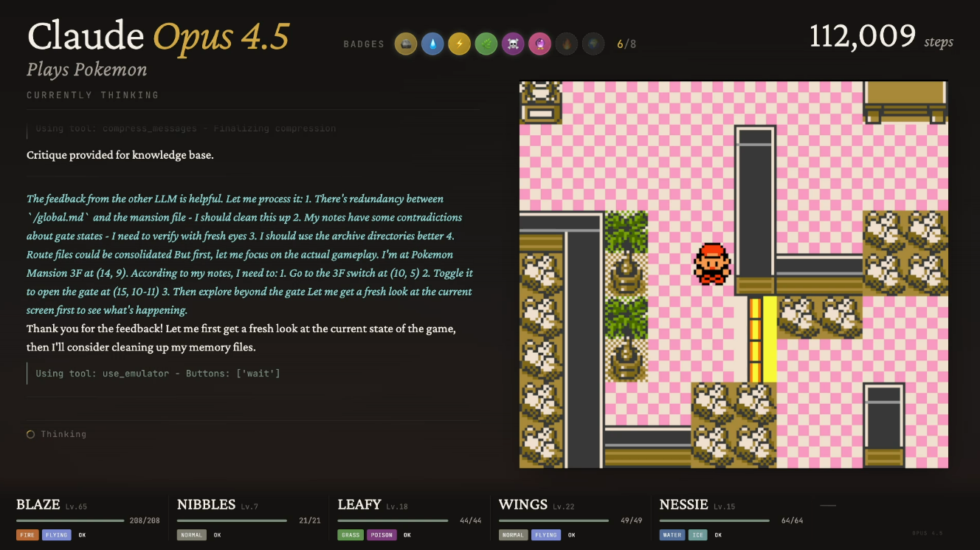Viewport: 980px width, 550px height.
Task: Click the skull Soul Badge icon
Action: pyautogui.click(x=513, y=44)
